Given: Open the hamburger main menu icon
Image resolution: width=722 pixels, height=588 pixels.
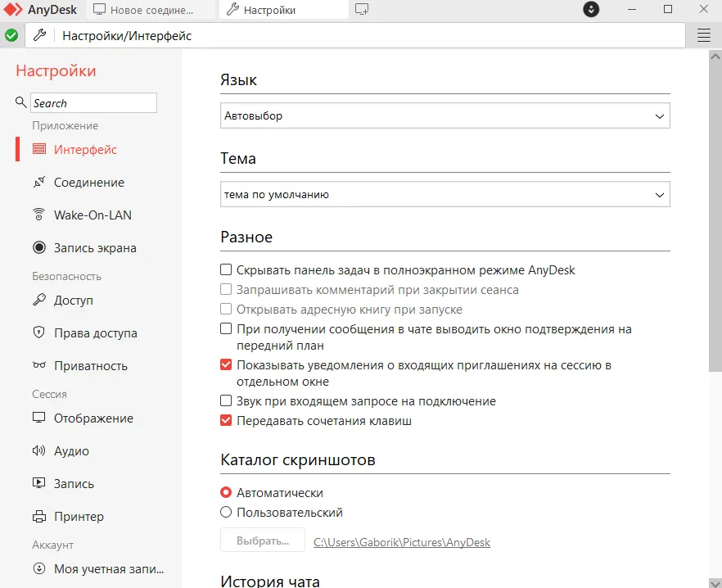Looking at the screenshot, I should pyautogui.click(x=704, y=35).
